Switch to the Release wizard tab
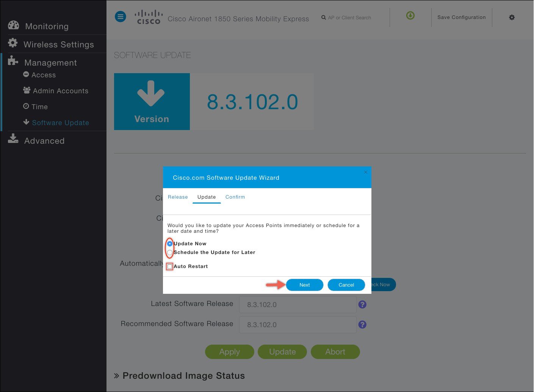The image size is (534, 392). click(x=178, y=197)
